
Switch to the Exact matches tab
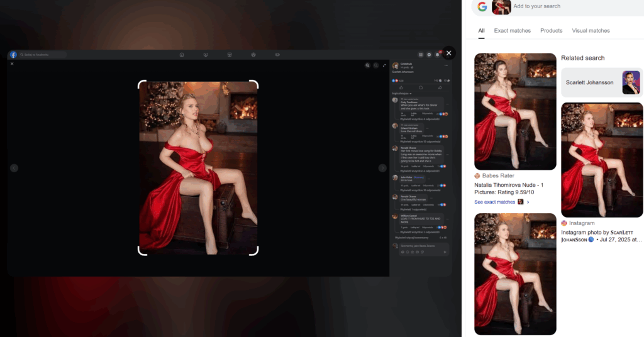pyautogui.click(x=512, y=30)
